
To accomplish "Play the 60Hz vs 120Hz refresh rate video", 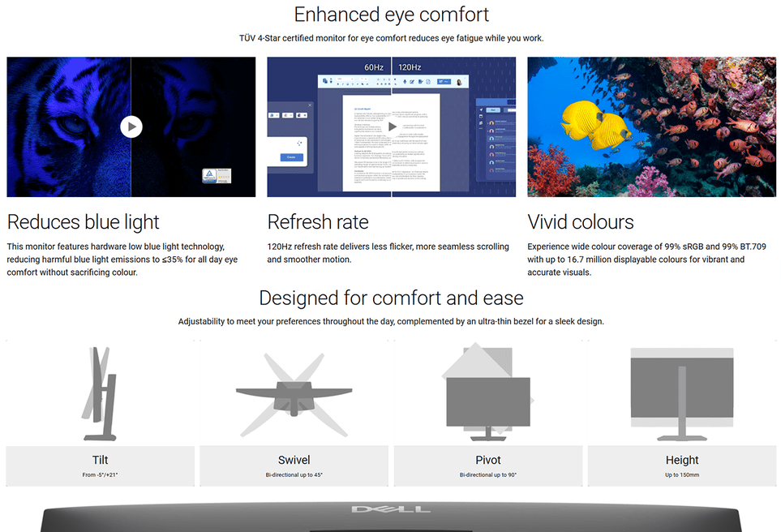I will pos(393,127).
